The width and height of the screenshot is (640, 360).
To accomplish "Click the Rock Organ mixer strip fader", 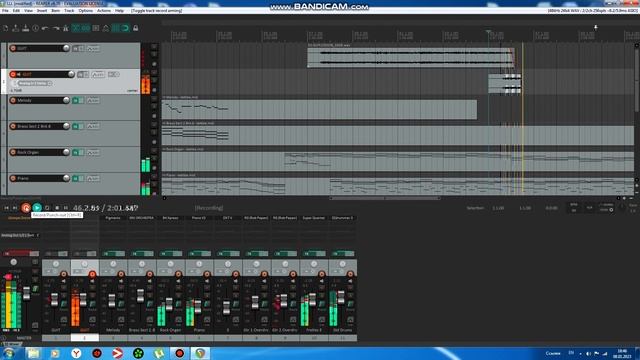I will coord(169,304).
